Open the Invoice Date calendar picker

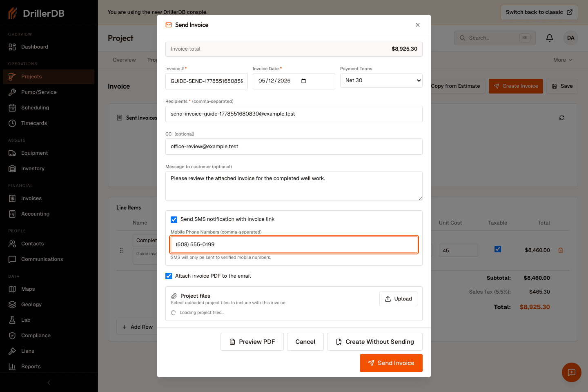303,81
